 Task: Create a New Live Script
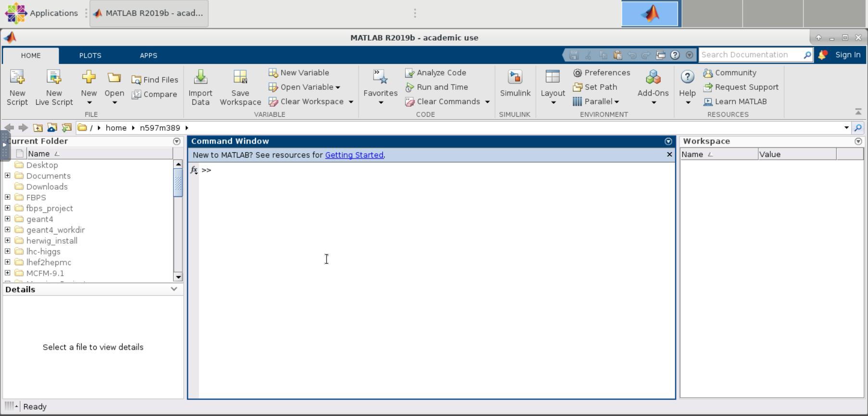coord(54,87)
